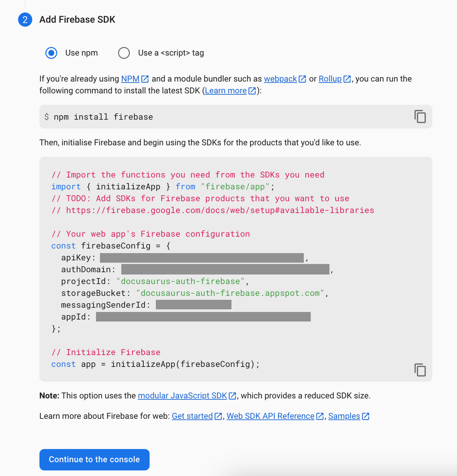The width and height of the screenshot is (457, 476).
Task: Open the webpack hyperlink
Action: (x=280, y=79)
